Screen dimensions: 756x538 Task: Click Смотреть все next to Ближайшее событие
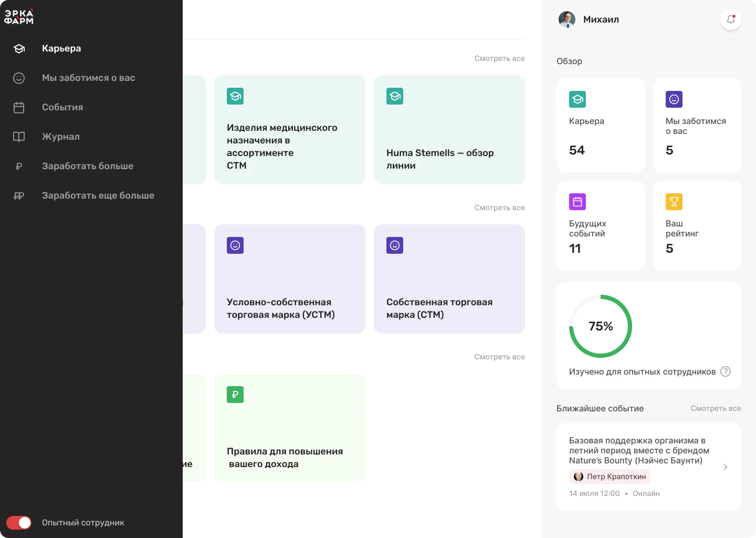coord(716,408)
